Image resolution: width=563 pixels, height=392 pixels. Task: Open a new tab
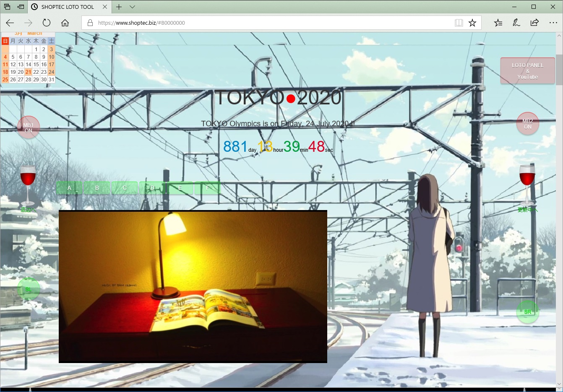119,7
